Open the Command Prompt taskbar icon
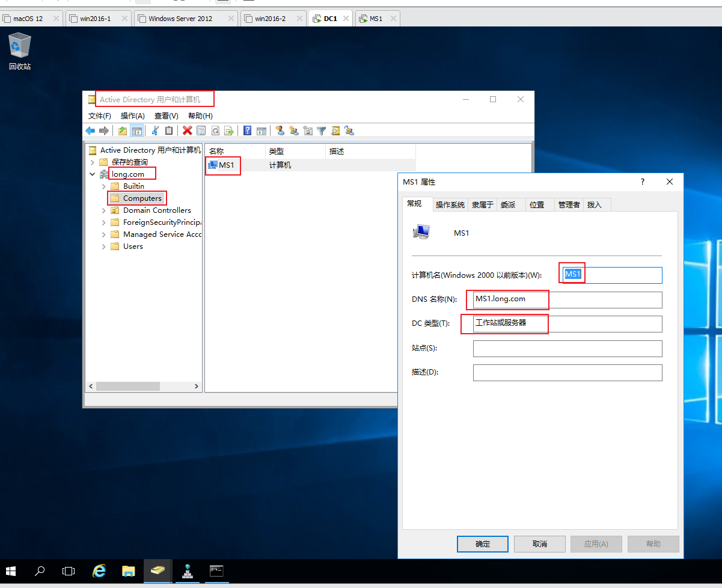This screenshot has width=722, height=588. coord(216,571)
